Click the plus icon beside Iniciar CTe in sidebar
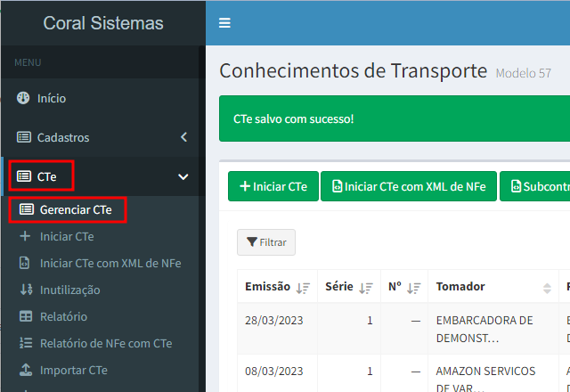Screen dimensions: 570x392 (25, 237)
